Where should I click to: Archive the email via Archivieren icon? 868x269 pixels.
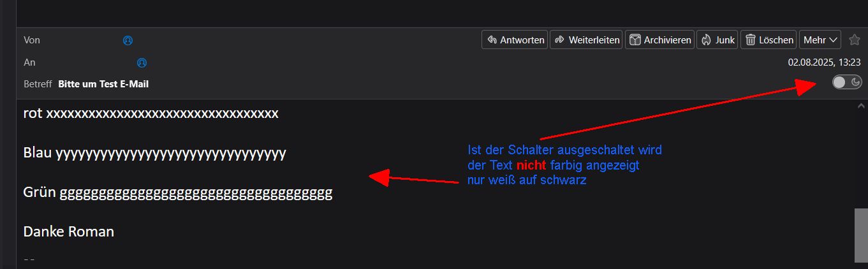[x=659, y=40]
